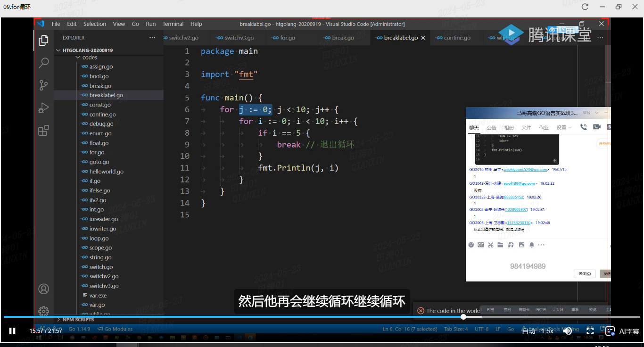Click the scissors screenshot icon in chat
644x347 pixels.
tap(491, 245)
